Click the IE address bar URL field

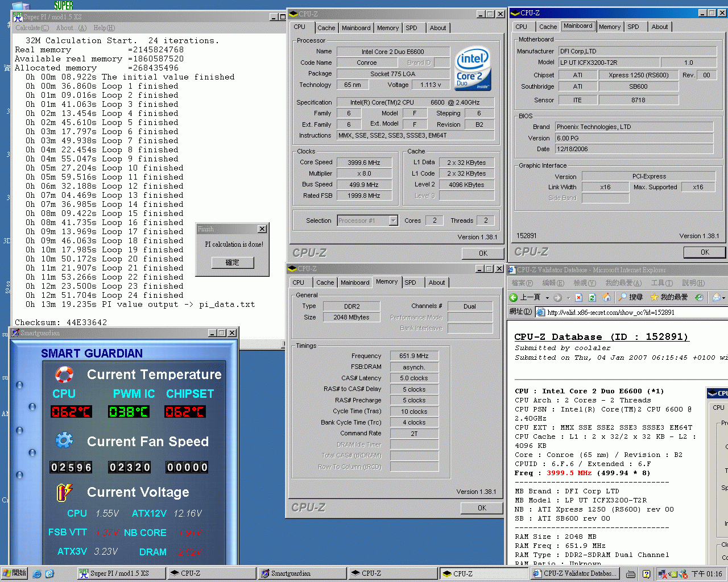pos(631,312)
